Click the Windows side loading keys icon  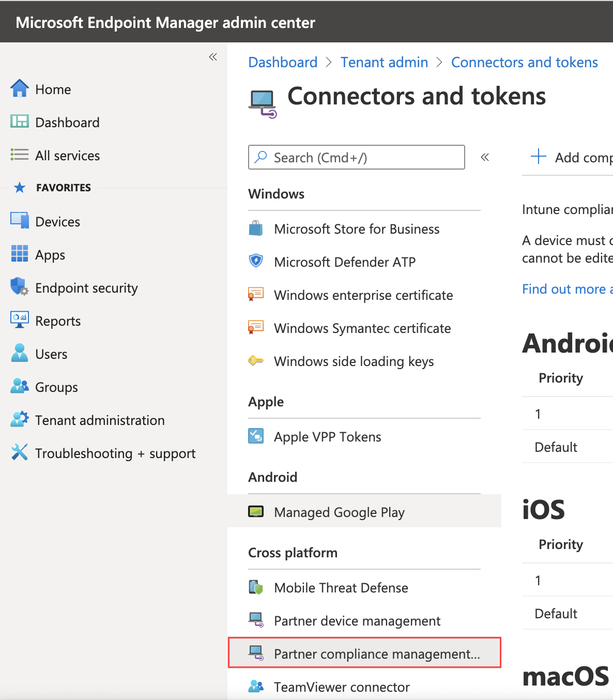coord(256,360)
